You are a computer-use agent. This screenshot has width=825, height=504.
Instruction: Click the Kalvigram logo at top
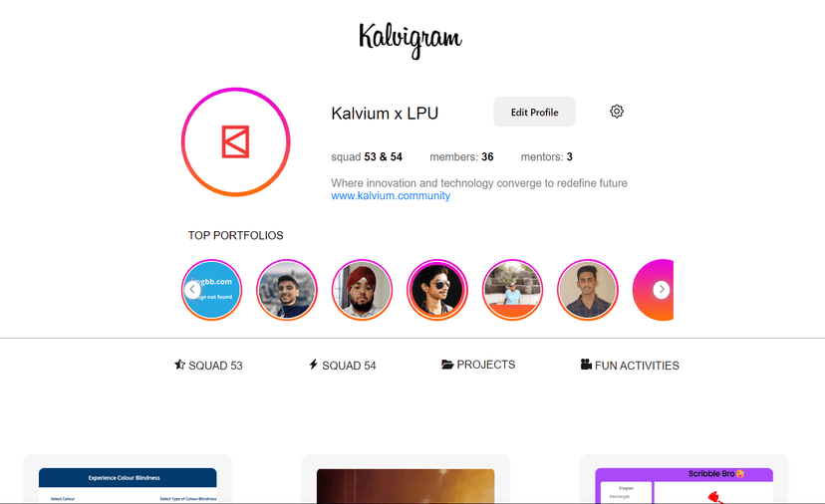pos(411,40)
